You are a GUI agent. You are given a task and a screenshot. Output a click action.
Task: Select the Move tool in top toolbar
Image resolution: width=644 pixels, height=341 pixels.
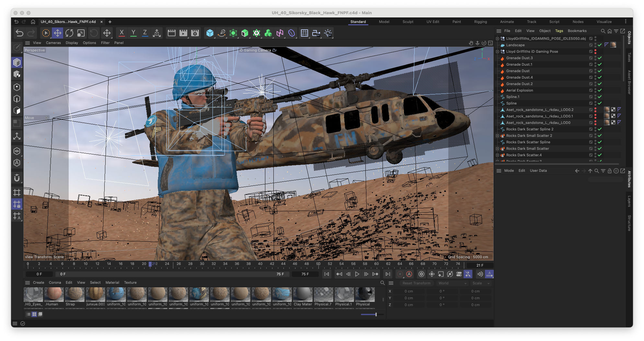pos(57,33)
